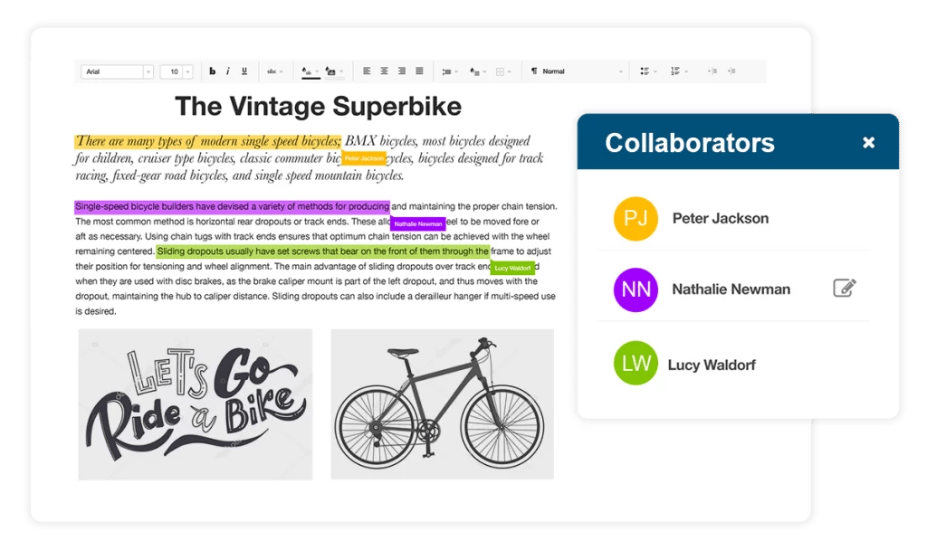Select the bicycle photo in the document
Screen dimensions: 927x560
tap(442, 404)
